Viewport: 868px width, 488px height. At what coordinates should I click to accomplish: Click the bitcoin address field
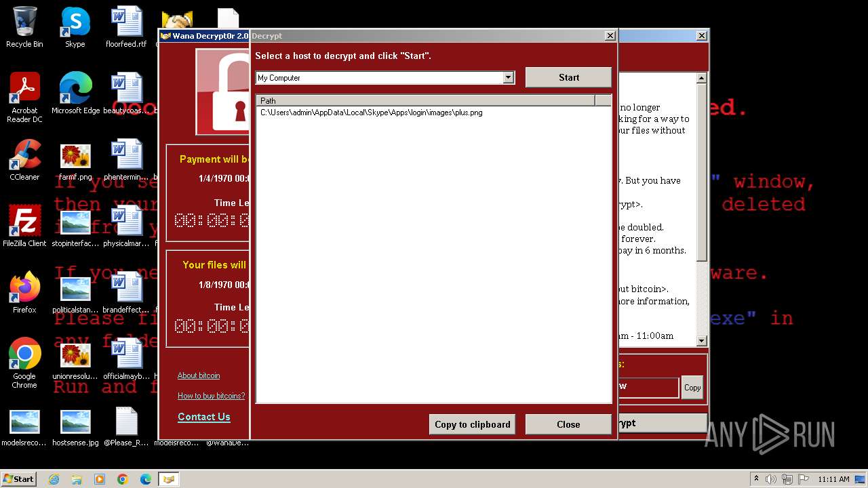[x=648, y=388]
